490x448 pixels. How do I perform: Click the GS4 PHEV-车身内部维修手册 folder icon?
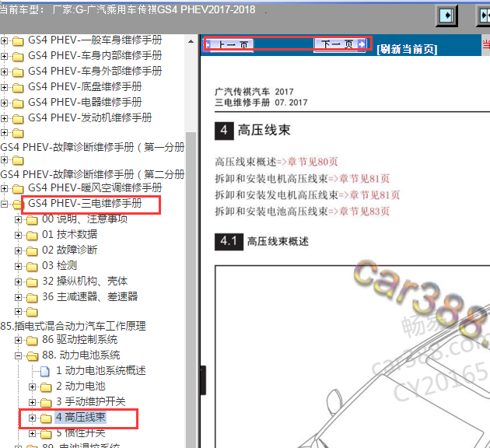pyautogui.click(x=18, y=57)
